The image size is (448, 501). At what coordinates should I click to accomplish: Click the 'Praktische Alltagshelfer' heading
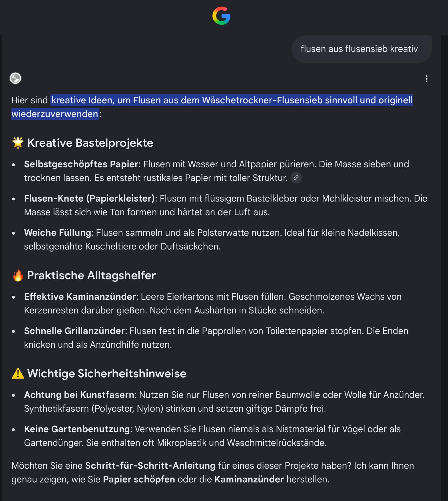tap(91, 275)
